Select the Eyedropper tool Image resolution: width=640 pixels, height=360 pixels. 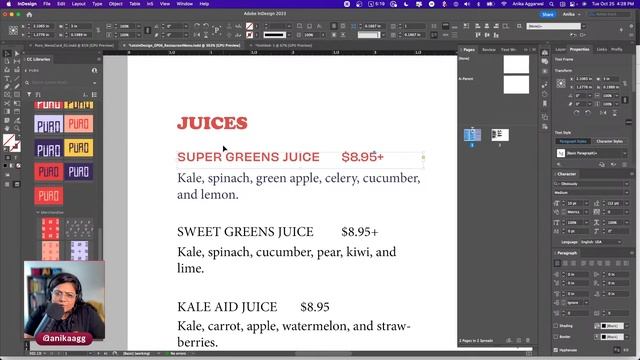[x=17, y=120]
